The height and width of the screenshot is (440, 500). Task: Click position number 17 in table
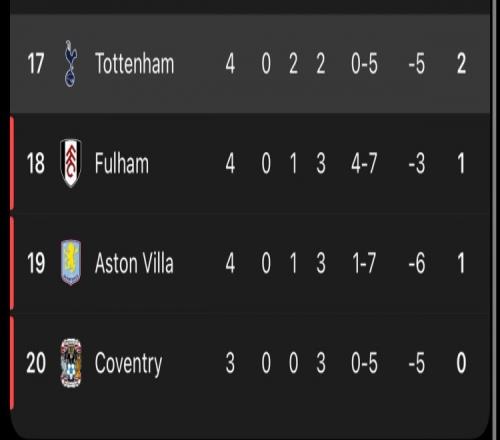tap(36, 63)
